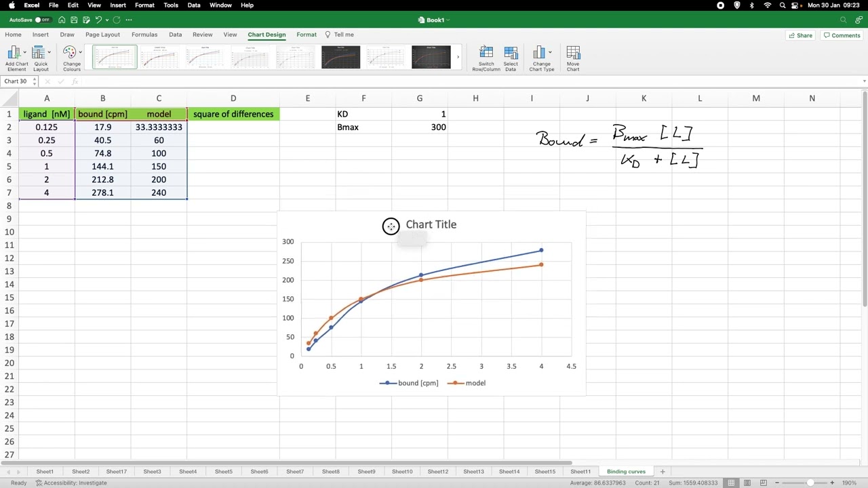
Task: Click the zoom in plus button
Action: (832, 483)
